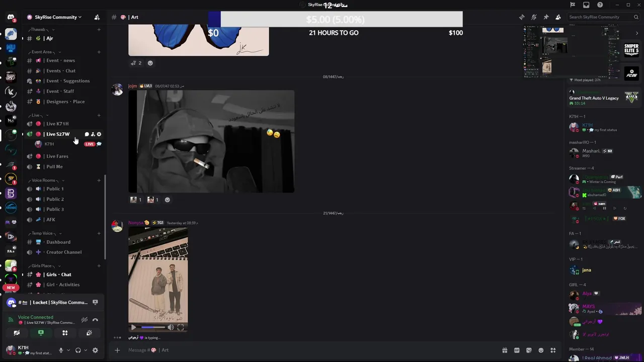The width and height of the screenshot is (644, 362).
Task: Play the video in Nonysa's message
Action: [x=133, y=327]
